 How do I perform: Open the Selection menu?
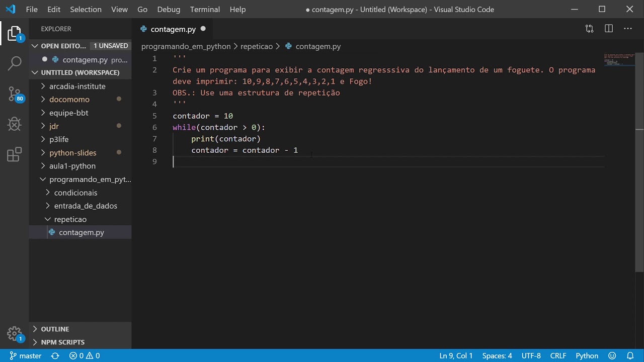[86, 9]
